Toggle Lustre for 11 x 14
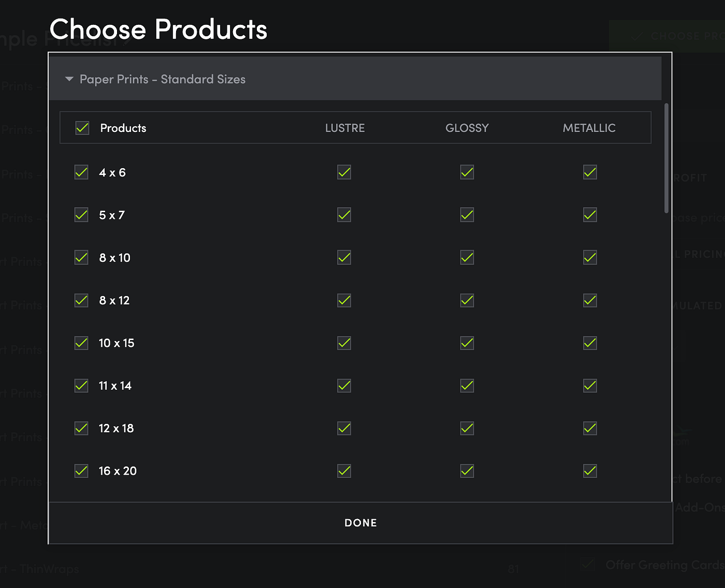Image resolution: width=725 pixels, height=588 pixels. click(x=344, y=386)
